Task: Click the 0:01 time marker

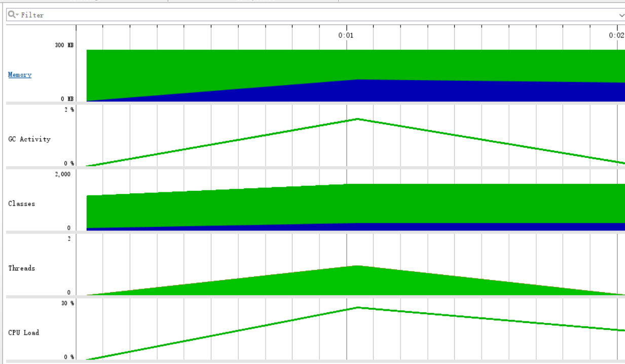Action: click(x=346, y=35)
